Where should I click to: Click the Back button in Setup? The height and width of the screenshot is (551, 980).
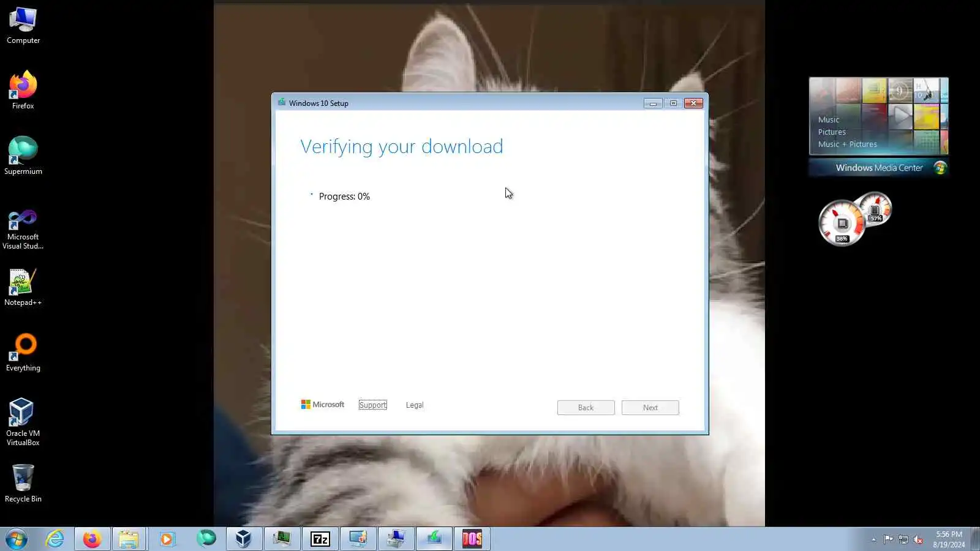click(x=586, y=408)
